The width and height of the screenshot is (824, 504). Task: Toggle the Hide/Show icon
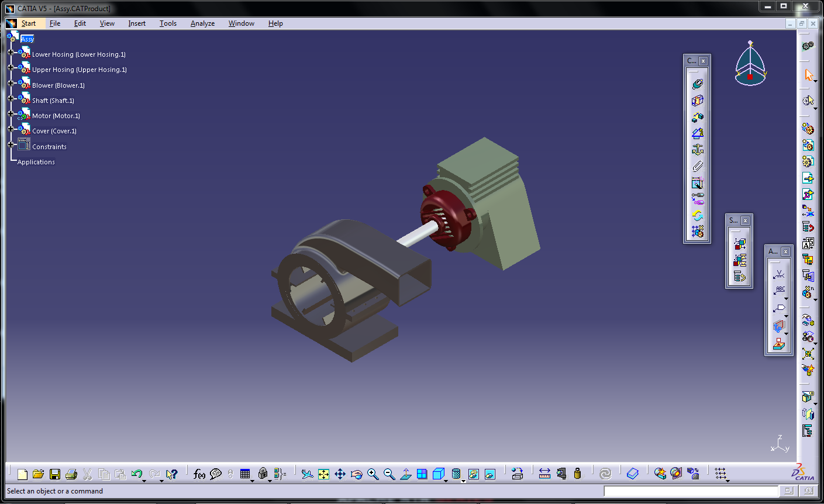[474, 474]
